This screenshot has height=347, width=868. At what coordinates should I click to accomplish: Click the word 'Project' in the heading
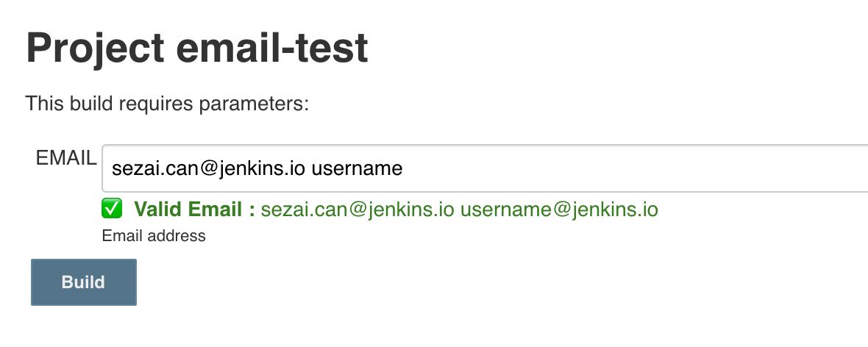95,48
